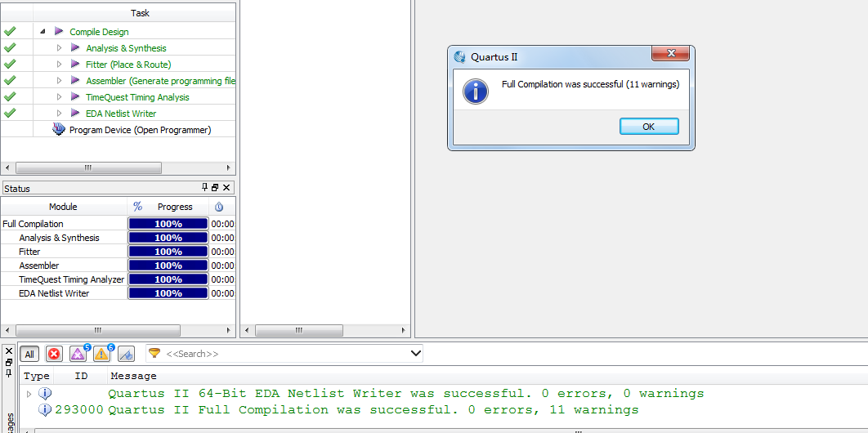868x433 pixels.
Task: Open the message search dropdown arrow
Action: [x=416, y=353]
